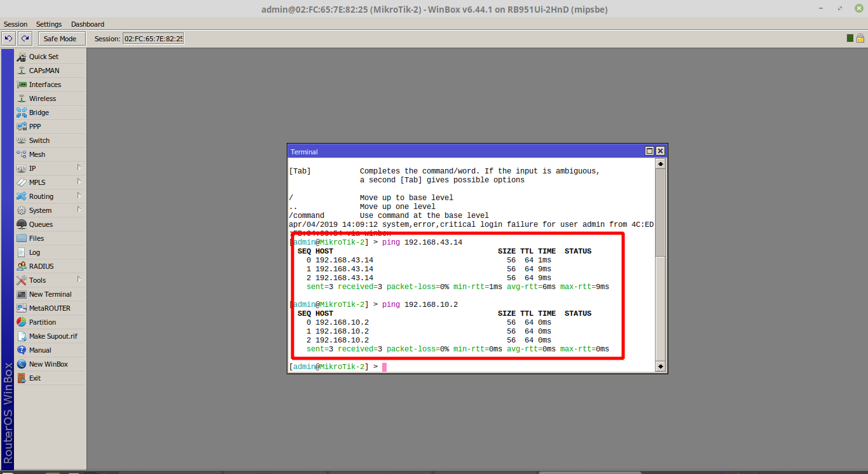Click the PPP icon
868x474 pixels.
22,126
